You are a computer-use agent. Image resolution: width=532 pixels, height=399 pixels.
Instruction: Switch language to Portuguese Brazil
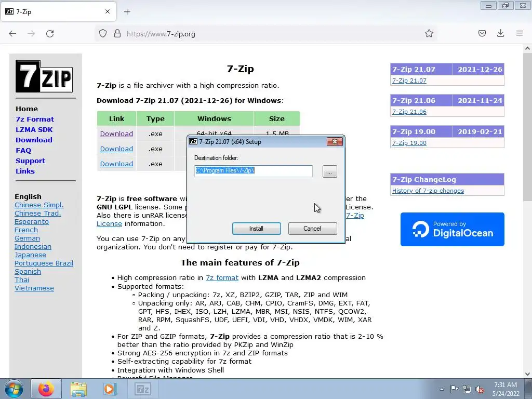coord(44,263)
